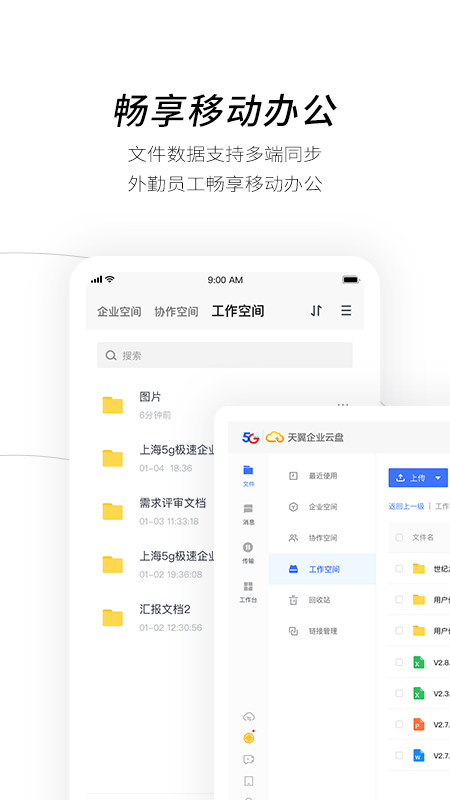
Task: Click the 搜索 search field
Action: click(x=224, y=355)
